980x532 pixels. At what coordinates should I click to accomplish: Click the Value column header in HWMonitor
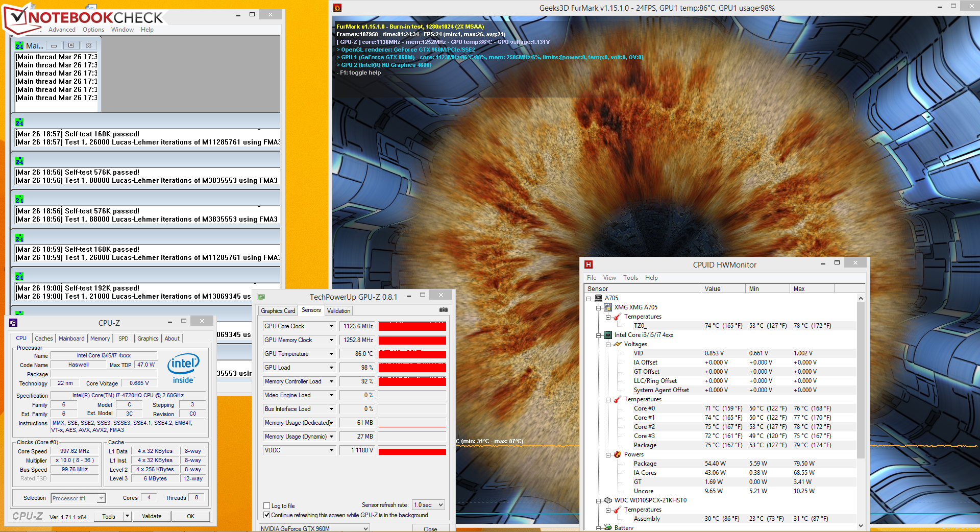pos(723,289)
